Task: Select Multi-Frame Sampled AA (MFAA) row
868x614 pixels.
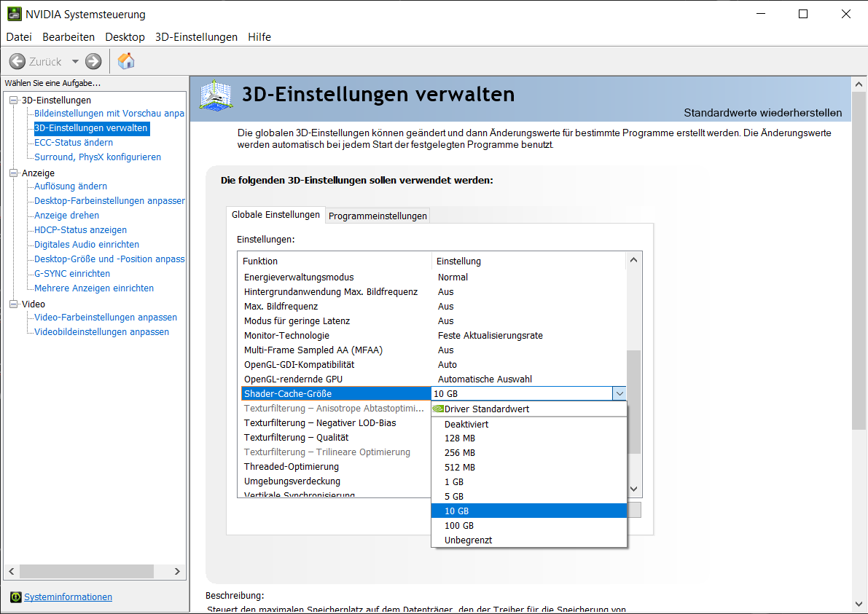Action: (x=434, y=350)
